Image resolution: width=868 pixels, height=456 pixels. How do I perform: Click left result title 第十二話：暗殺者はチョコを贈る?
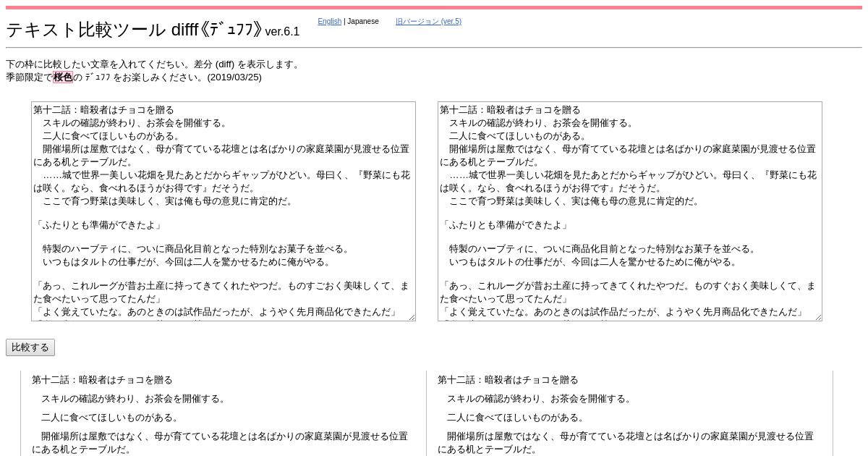pyautogui.click(x=102, y=380)
